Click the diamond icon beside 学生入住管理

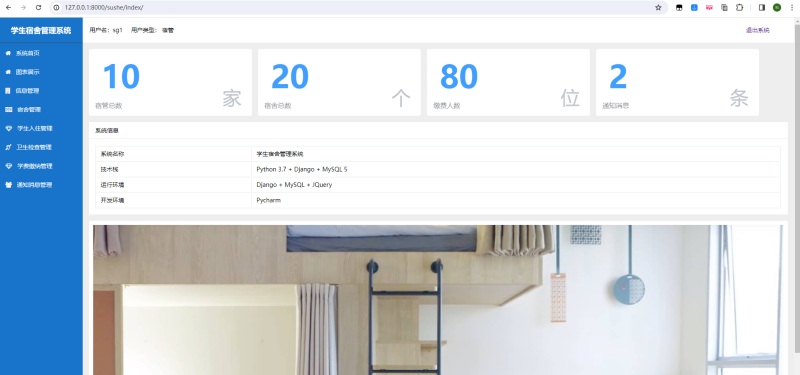click(x=9, y=129)
